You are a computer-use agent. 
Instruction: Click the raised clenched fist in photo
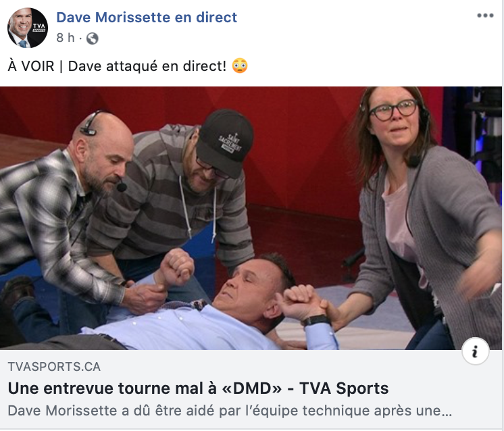(176, 267)
